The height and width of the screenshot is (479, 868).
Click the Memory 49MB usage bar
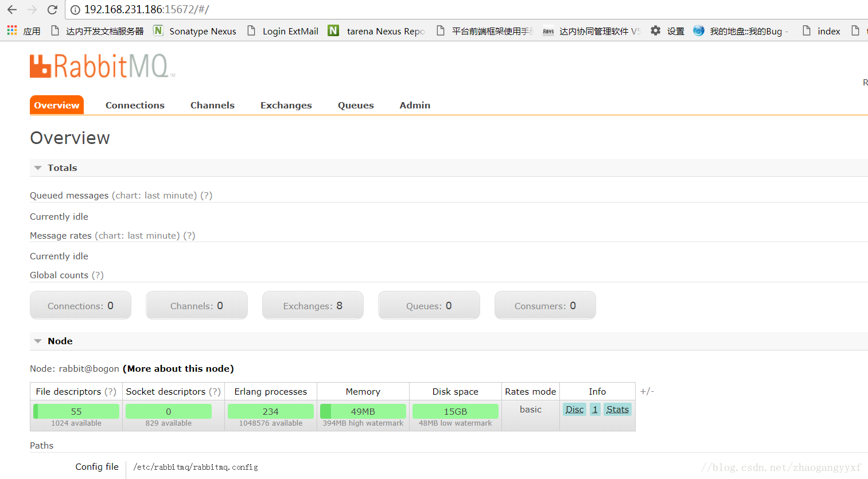coord(363,411)
